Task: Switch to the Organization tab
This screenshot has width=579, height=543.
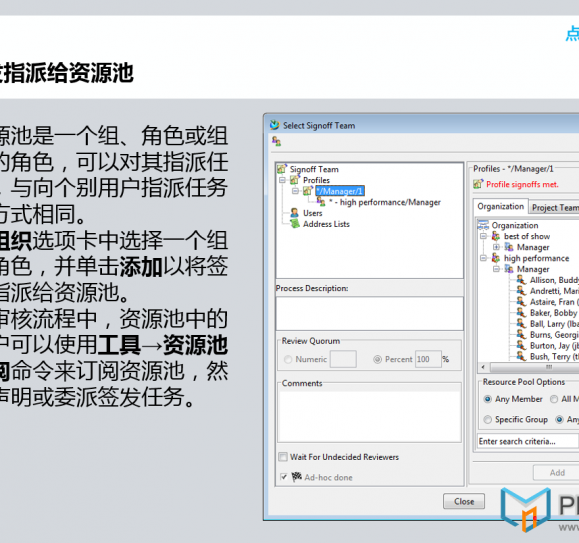Action: click(x=500, y=207)
